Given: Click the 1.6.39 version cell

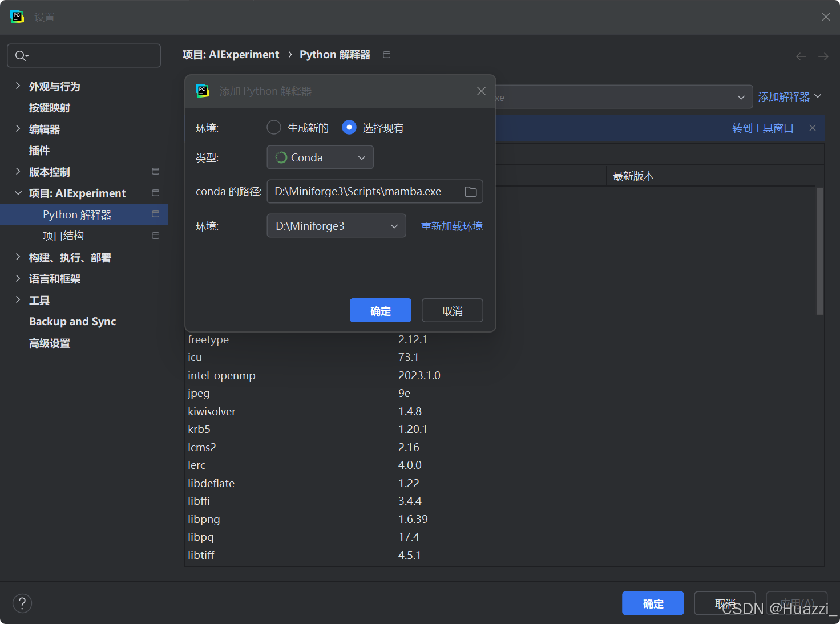Looking at the screenshot, I should [413, 519].
